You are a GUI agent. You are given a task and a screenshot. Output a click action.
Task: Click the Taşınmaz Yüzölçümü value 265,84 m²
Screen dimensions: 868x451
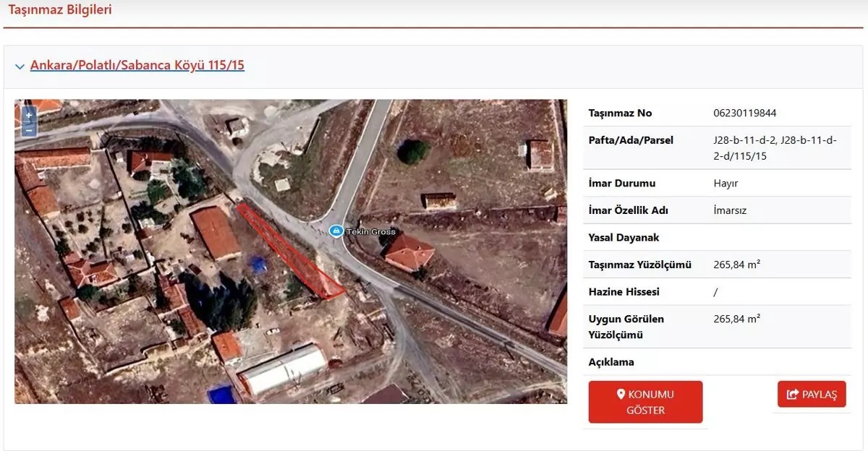tap(736, 265)
